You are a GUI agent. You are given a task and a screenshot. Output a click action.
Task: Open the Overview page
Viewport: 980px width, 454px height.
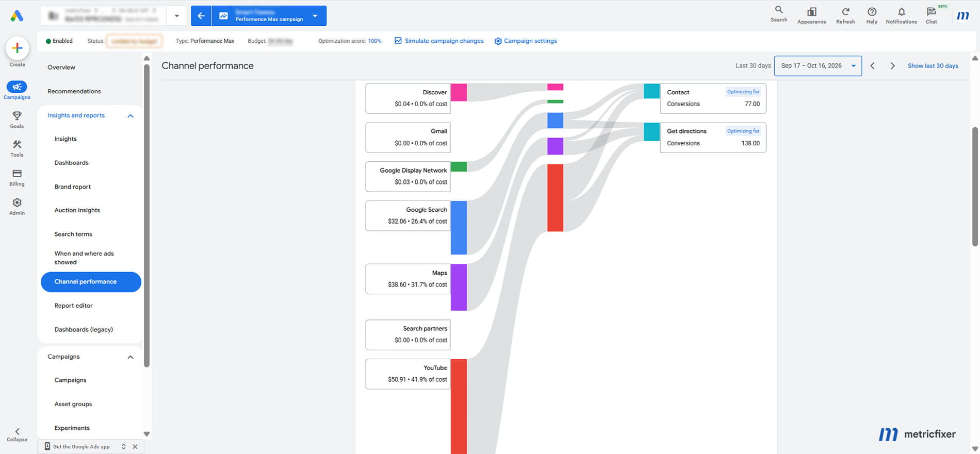(61, 68)
